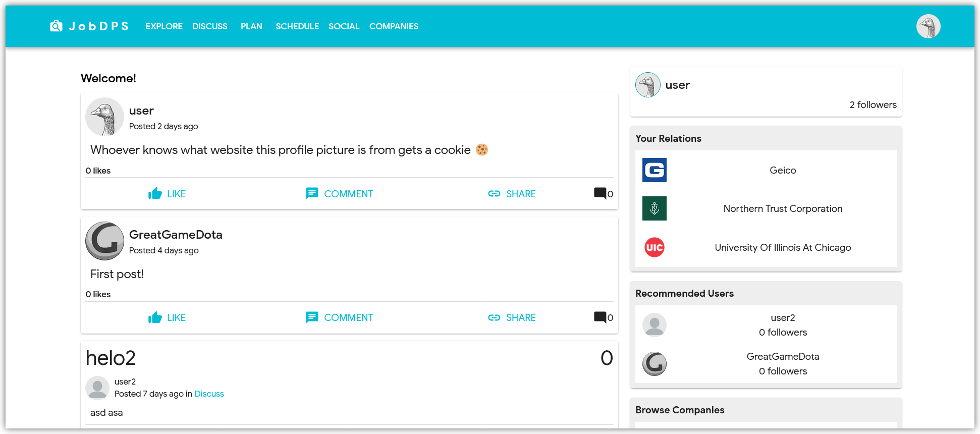Click user2's '0 followers' text

pyautogui.click(x=783, y=332)
